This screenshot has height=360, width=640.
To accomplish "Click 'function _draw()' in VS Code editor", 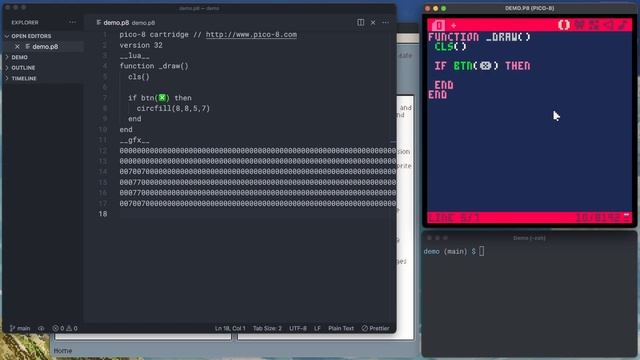I will [x=154, y=66].
